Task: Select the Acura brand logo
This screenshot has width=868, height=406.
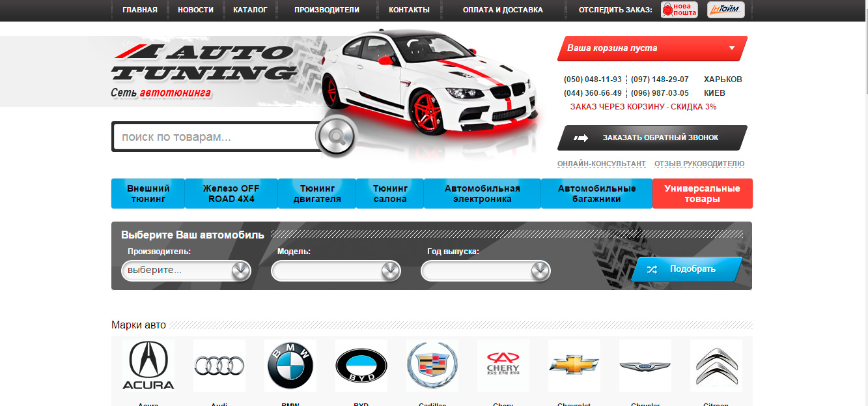Action: (148, 366)
